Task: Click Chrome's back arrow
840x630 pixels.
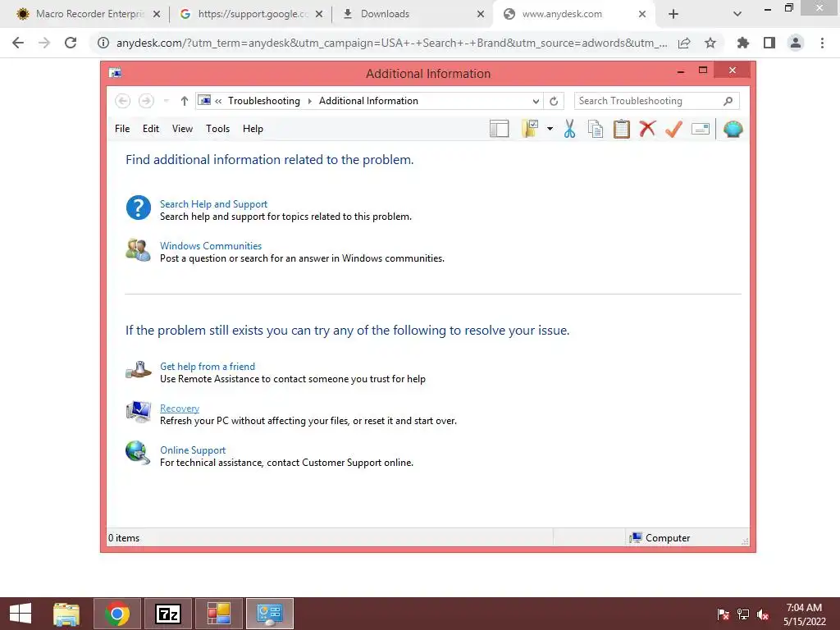Action: (18, 43)
